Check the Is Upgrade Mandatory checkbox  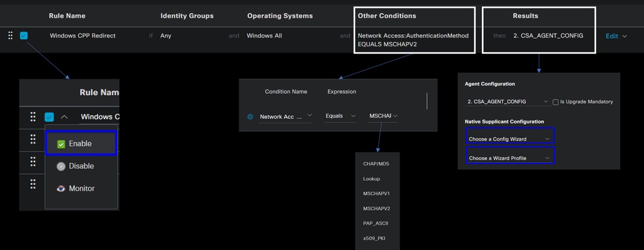click(556, 102)
